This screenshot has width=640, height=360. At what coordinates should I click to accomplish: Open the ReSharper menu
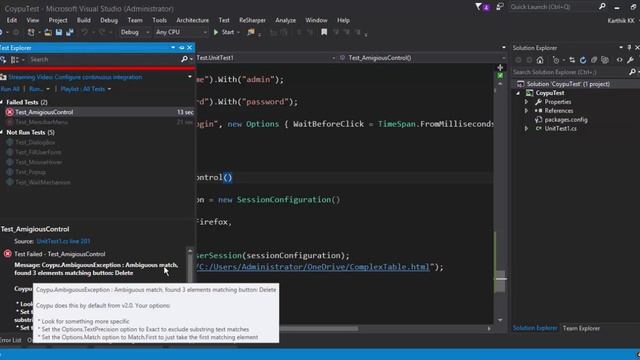pos(252,20)
